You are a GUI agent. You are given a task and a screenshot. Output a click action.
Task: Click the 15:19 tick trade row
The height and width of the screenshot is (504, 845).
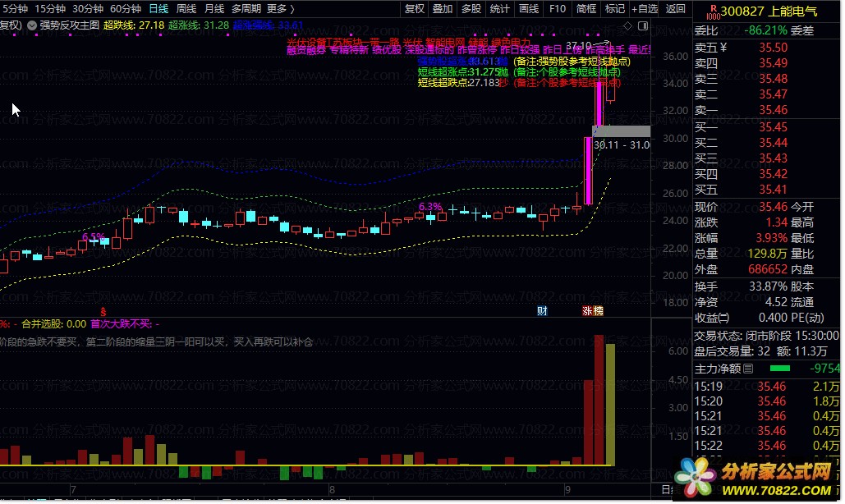tap(767, 387)
